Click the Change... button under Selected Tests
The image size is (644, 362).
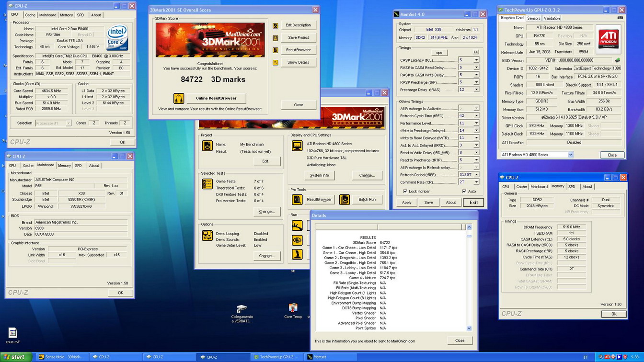click(x=266, y=211)
